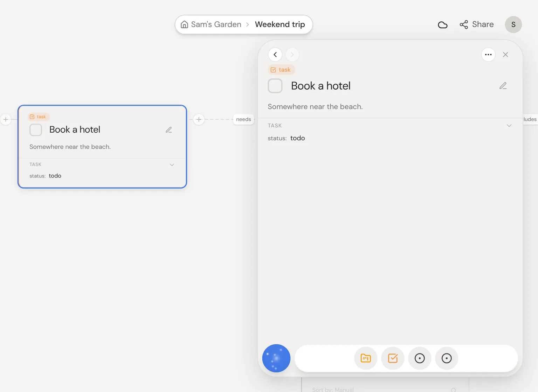538x392 pixels.
Task: Open the blue AI assistant orb
Action: (276, 358)
